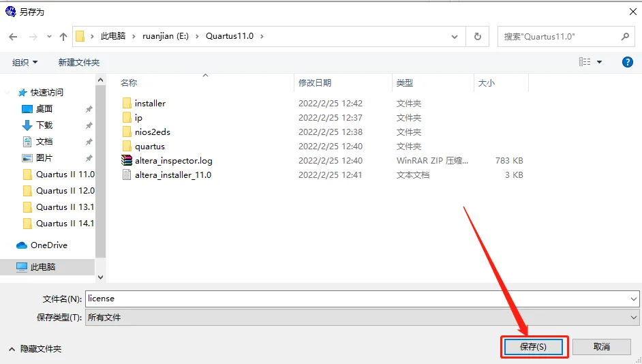The width and height of the screenshot is (642, 364).
Task: Select 此电脑 in navigation pane
Action: (x=42, y=267)
